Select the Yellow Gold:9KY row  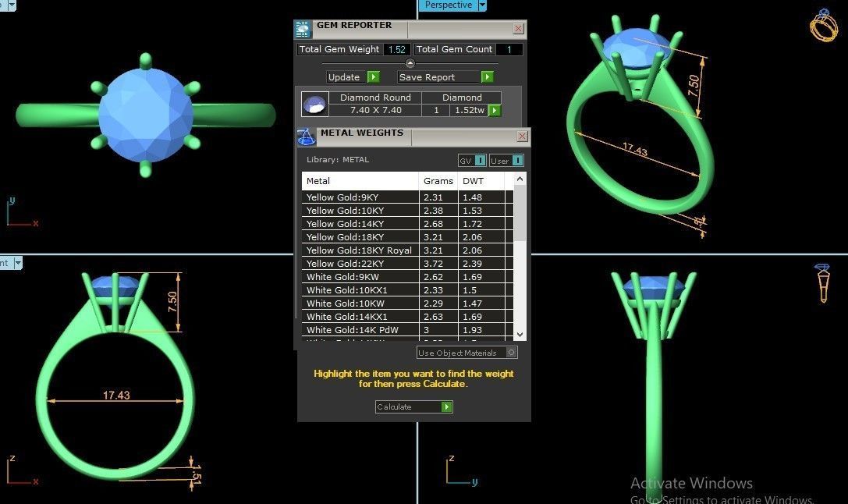point(407,197)
